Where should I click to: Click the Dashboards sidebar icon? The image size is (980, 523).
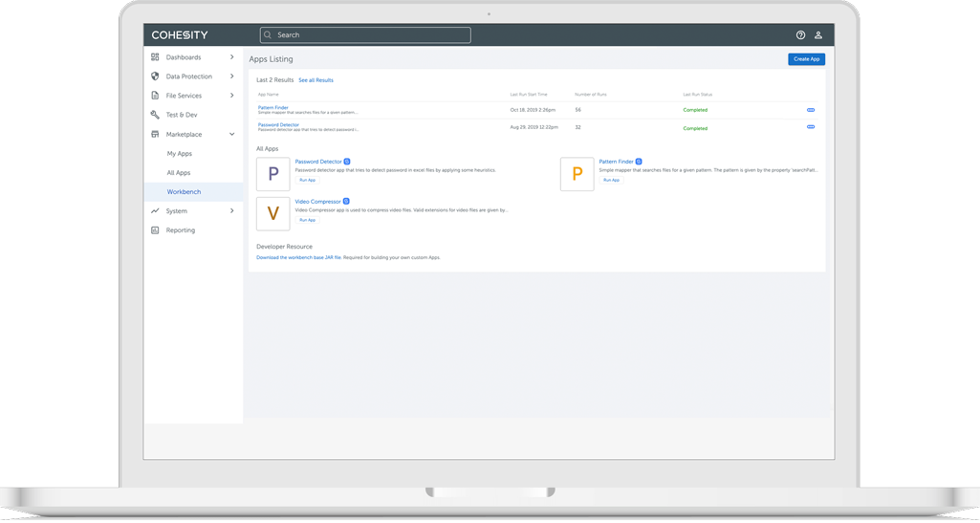(155, 56)
